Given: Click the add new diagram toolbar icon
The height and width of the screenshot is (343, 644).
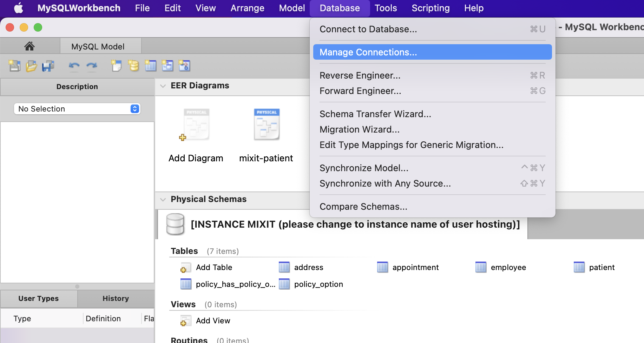Looking at the screenshot, I should tap(116, 66).
